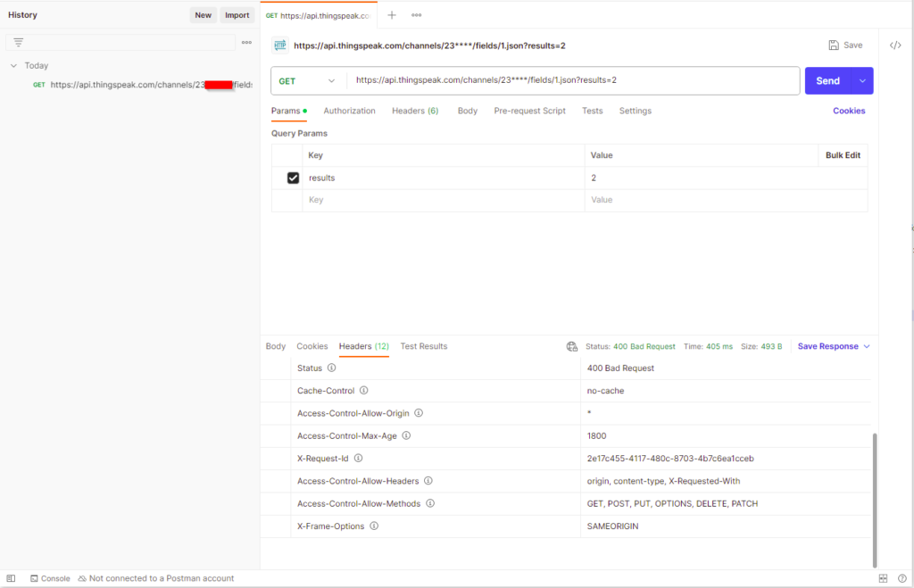
Task: Click the HTTP request icon beside title
Action: pos(280,45)
